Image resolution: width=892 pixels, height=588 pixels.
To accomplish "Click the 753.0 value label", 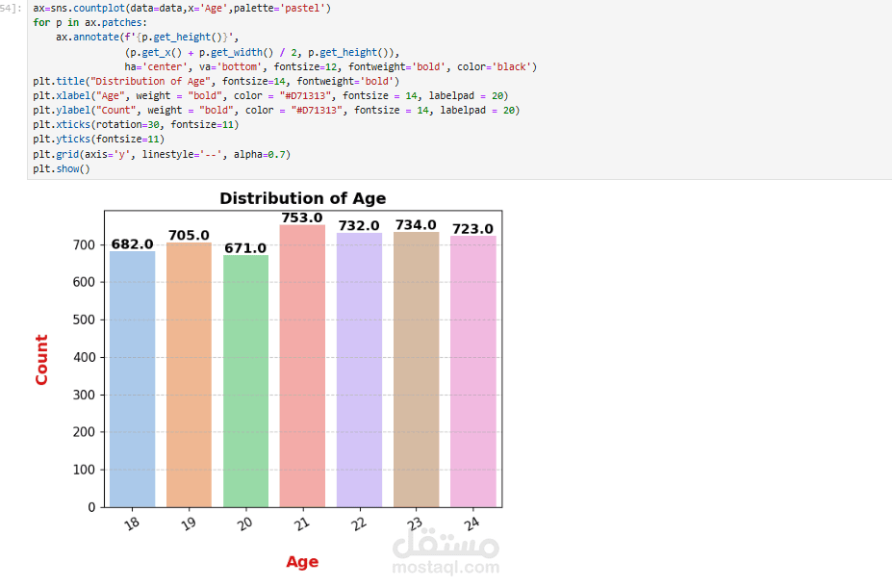I will point(302,217).
